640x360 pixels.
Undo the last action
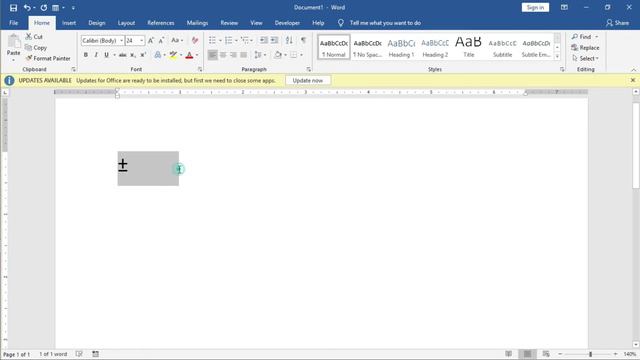pos(27,8)
